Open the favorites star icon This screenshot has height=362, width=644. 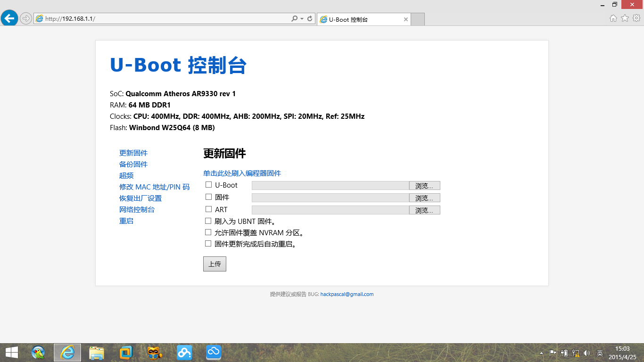[625, 18]
